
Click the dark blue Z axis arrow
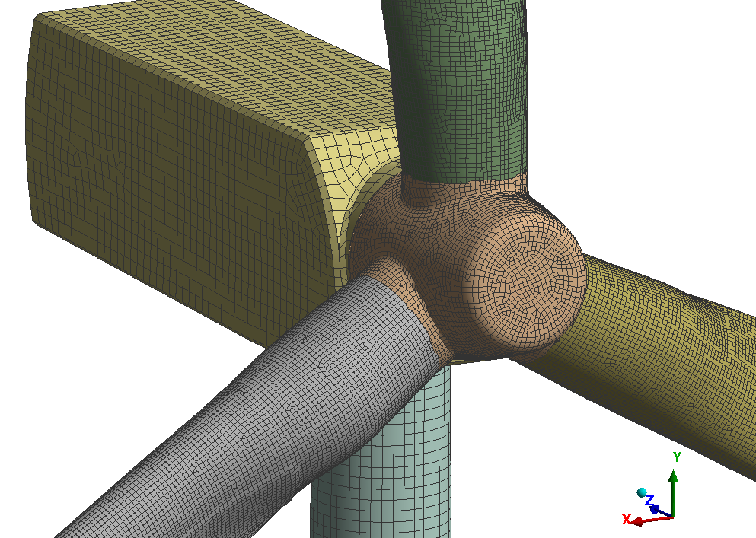point(657,510)
